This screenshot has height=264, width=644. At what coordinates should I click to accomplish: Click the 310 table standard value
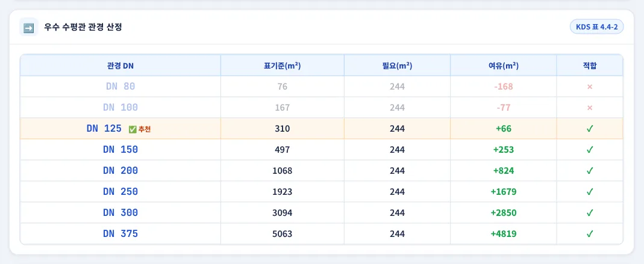tap(282, 129)
